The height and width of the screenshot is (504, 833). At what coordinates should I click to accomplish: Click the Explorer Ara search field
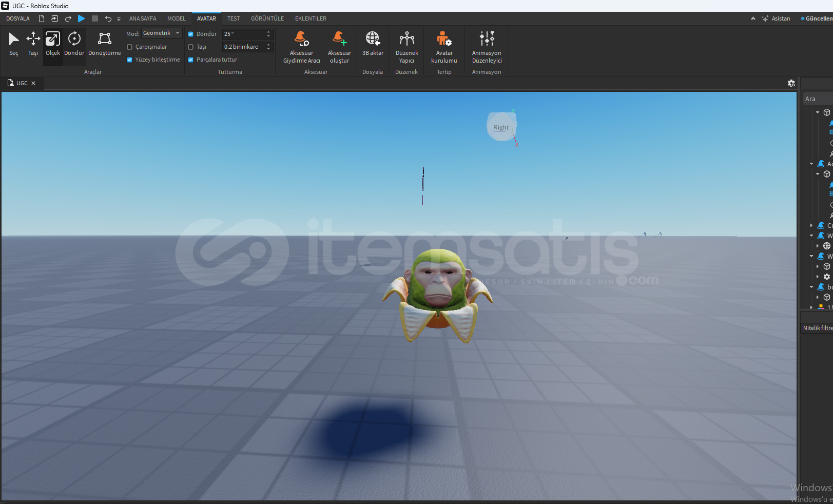818,99
